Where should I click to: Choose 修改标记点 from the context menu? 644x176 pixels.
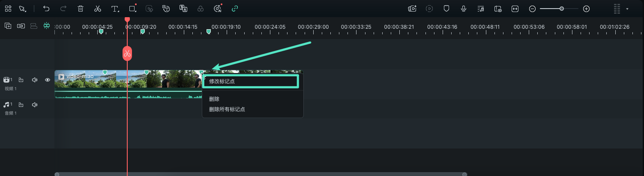point(250,81)
